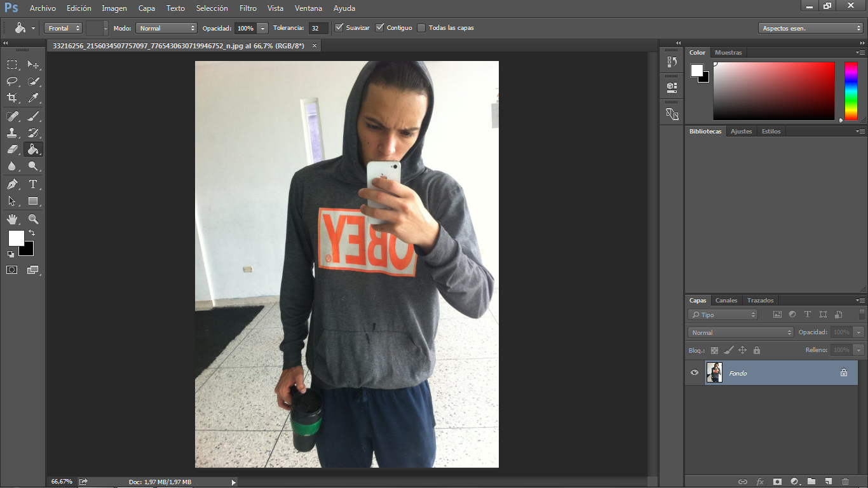Pick a color in the red color field
Viewport: 868px width, 488px height.
point(773,91)
